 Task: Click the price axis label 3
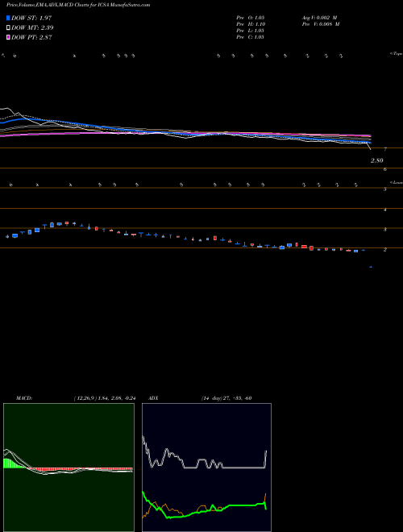[x=385, y=230]
